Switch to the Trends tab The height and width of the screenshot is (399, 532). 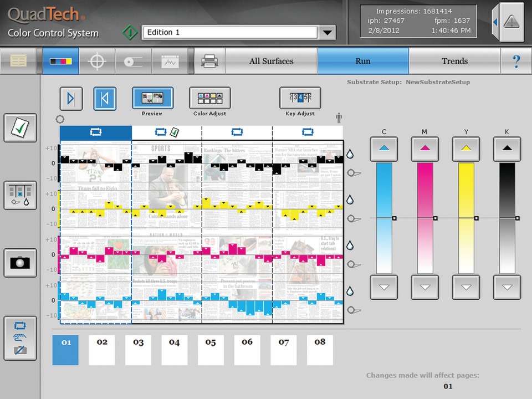454,61
